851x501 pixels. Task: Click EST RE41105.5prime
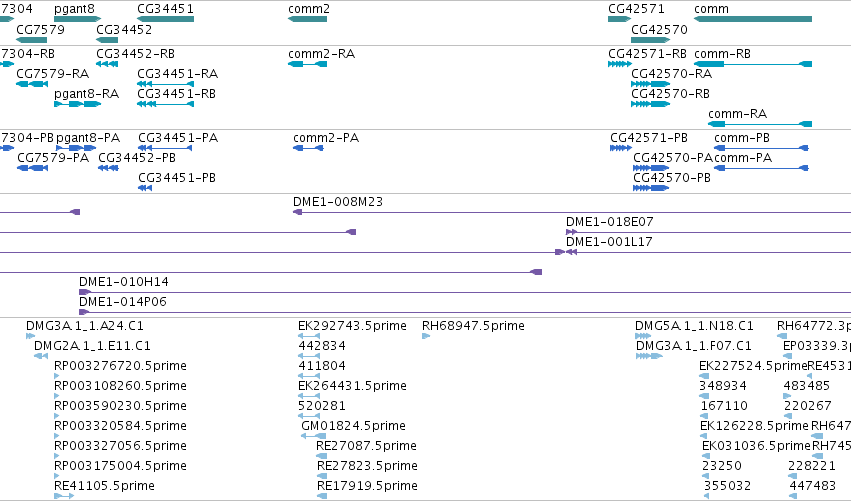pos(64,496)
